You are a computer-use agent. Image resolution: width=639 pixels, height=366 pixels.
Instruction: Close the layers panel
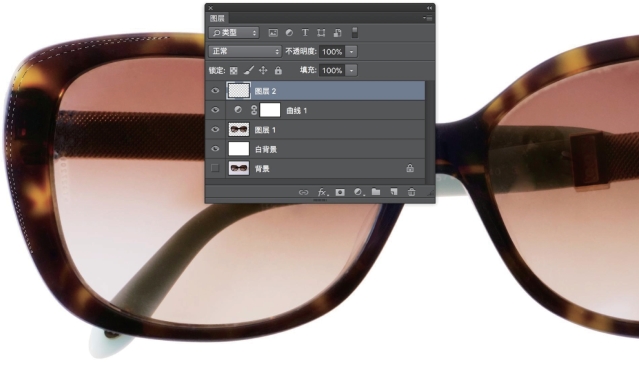coord(210,8)
